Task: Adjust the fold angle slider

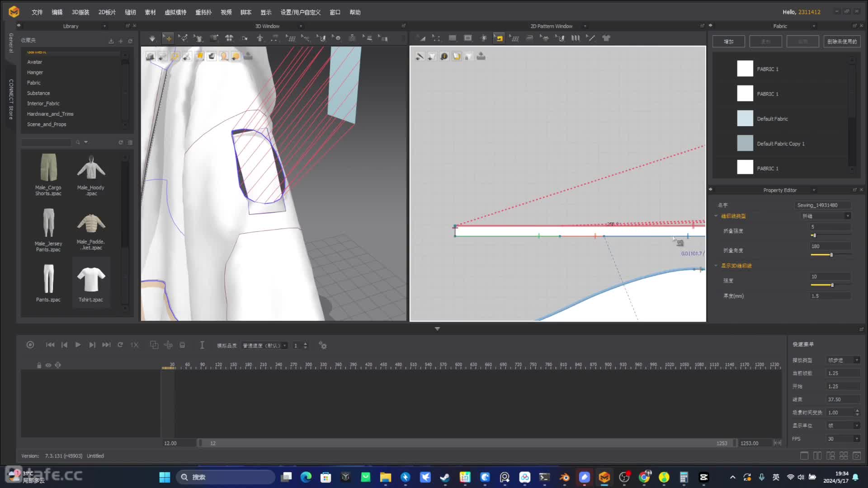Action: [x=831, y=255]
